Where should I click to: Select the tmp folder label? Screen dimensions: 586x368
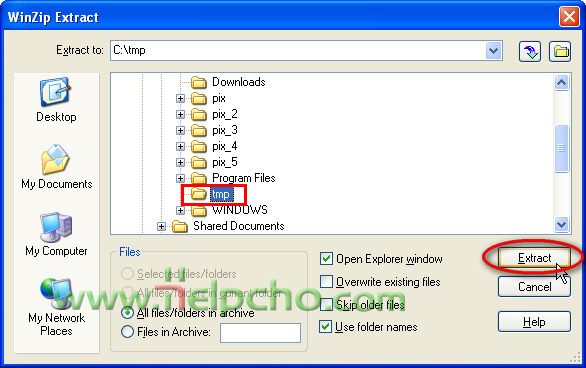[221, 194]
